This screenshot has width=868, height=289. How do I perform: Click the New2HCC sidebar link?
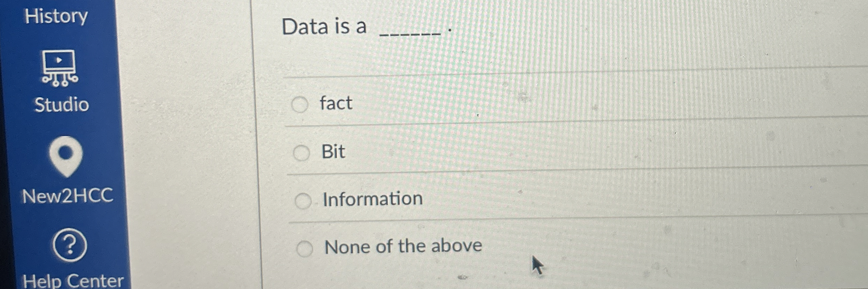68,196
